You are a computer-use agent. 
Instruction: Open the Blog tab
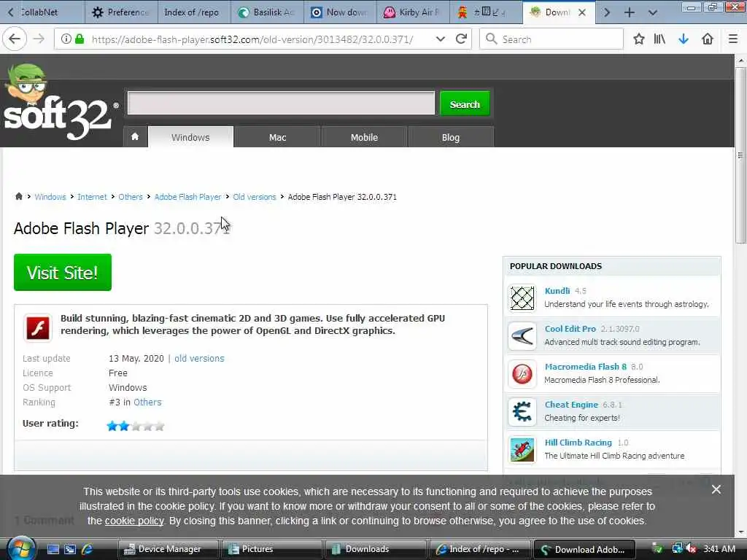click(451, 137)
